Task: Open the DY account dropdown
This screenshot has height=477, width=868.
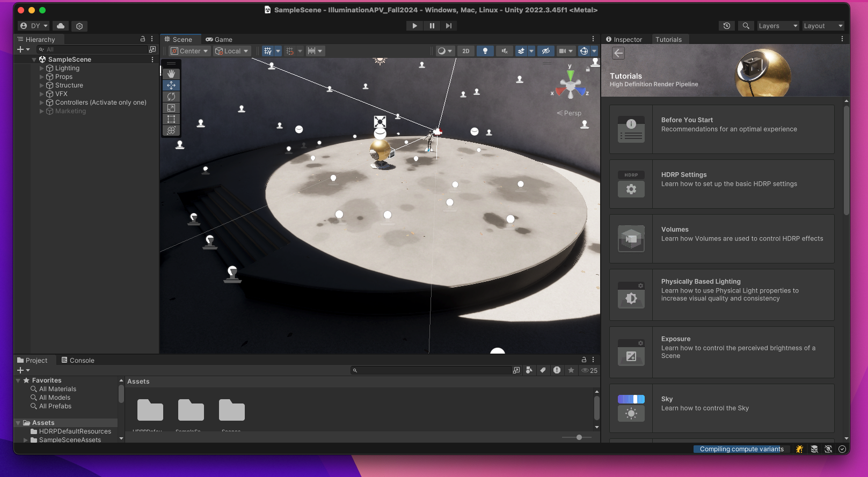Action: (x=34, y=26)
